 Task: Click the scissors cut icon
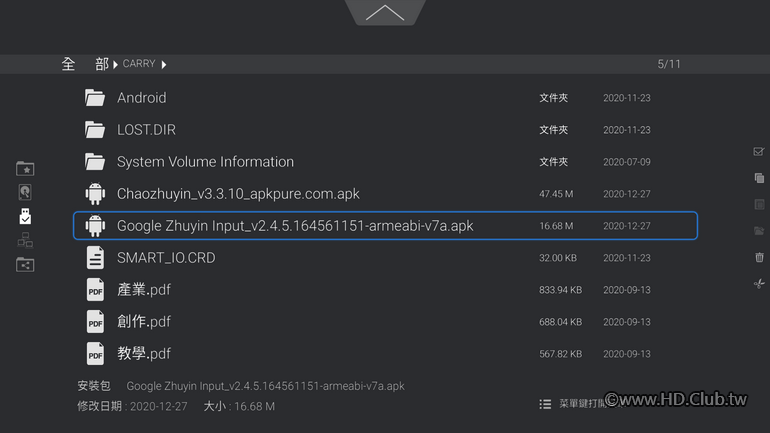[x=759, y=284]
